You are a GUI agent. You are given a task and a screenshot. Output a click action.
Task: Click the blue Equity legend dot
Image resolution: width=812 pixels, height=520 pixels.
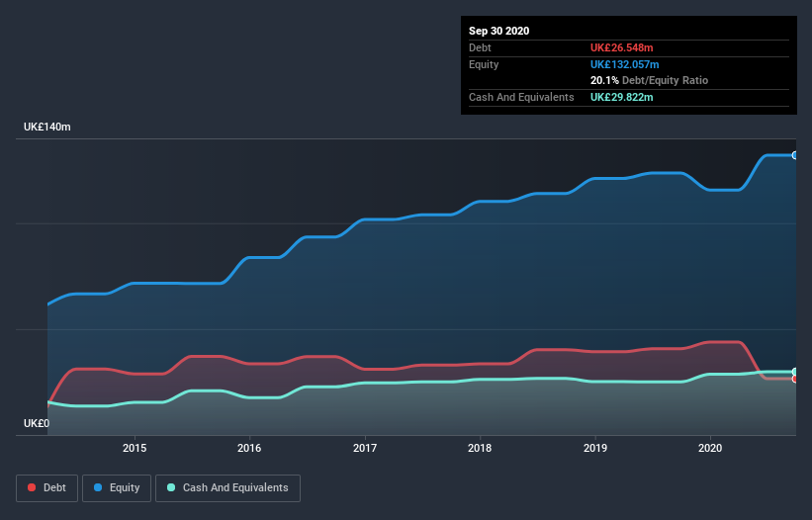coord(98,487)
